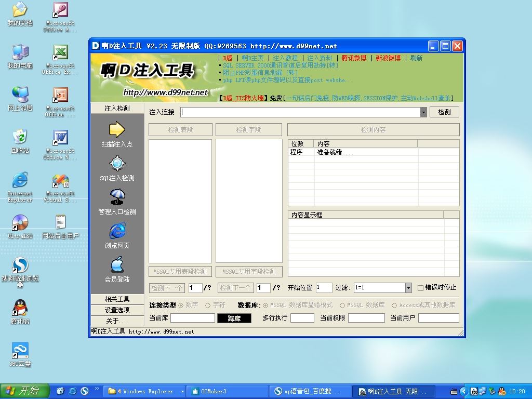The width and height of the screenshot is (532, 399).
Task: Enable 错误时停止 checkbox
Action: (x=420, y=288)
